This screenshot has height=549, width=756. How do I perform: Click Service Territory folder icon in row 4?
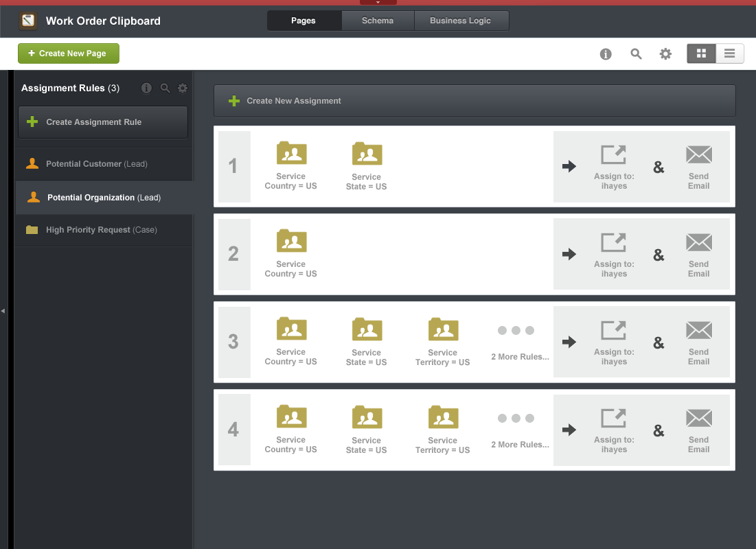coord(443,417)
